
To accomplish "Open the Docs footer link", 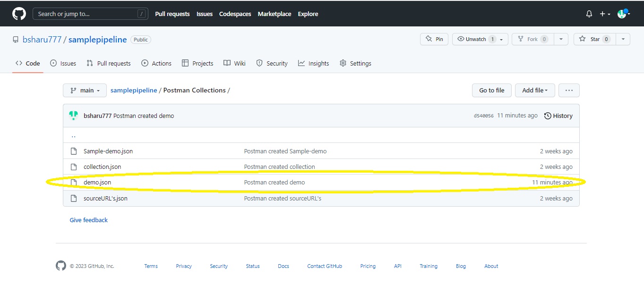I will pyautogui.click(x=283, y=266).
